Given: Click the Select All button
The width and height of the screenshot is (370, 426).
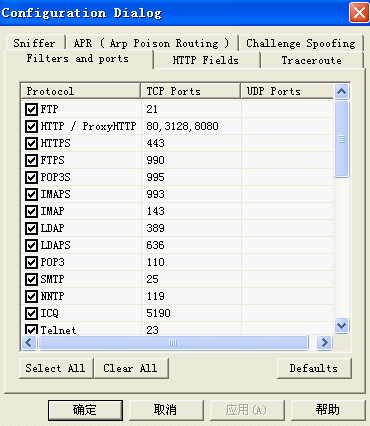Looking at the screenshot, I should pos(56,368).
